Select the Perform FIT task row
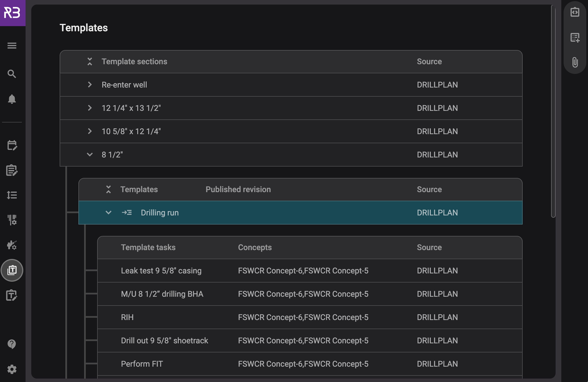This screenshot has height=382, width=588. pyautogui.click(x=142, y=364)
